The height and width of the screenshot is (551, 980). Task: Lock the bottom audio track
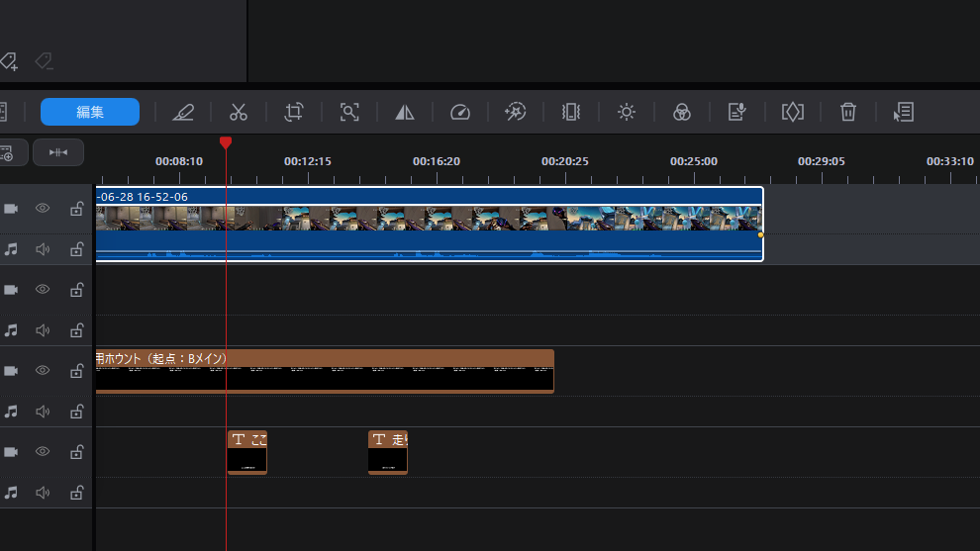[x=76, y=493]
